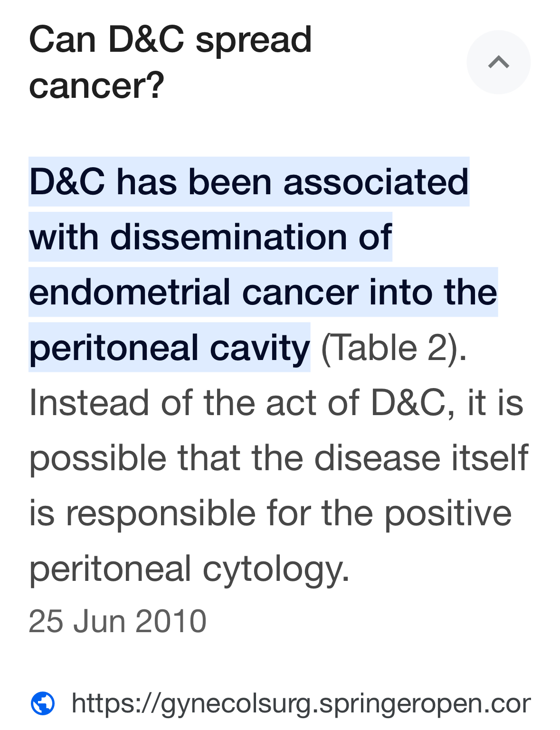Click highlighted 'endometrial cancer into the' text
Image resolution: width=560 pixels, height=730 pixels.
[263, 292]
